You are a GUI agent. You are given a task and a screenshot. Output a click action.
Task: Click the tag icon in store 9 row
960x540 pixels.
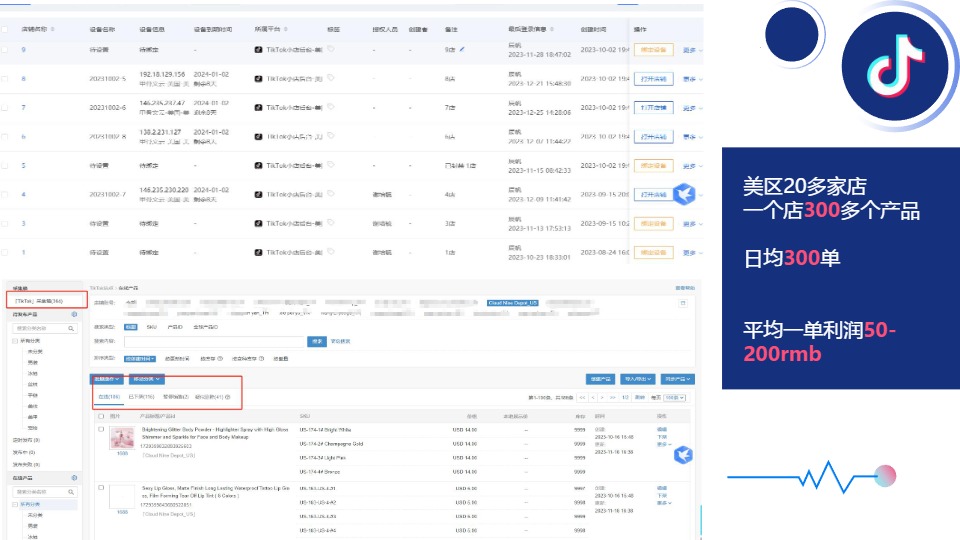tap(331, 49)
